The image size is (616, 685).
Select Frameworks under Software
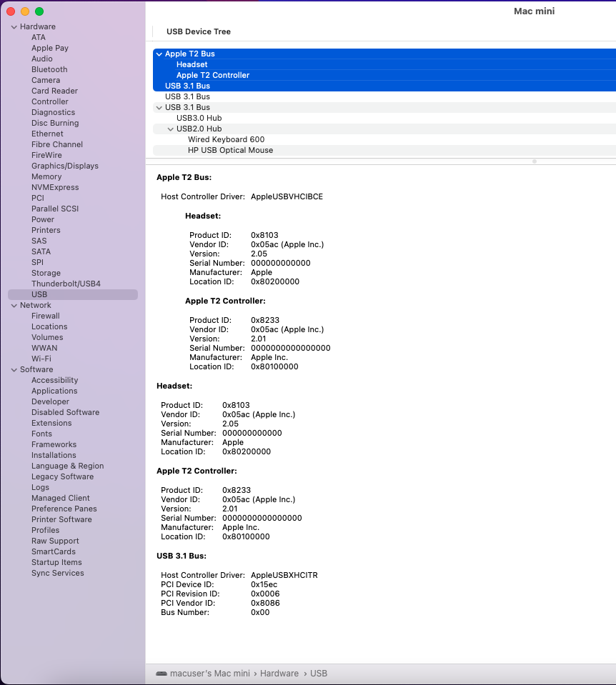tap(54, 444)
